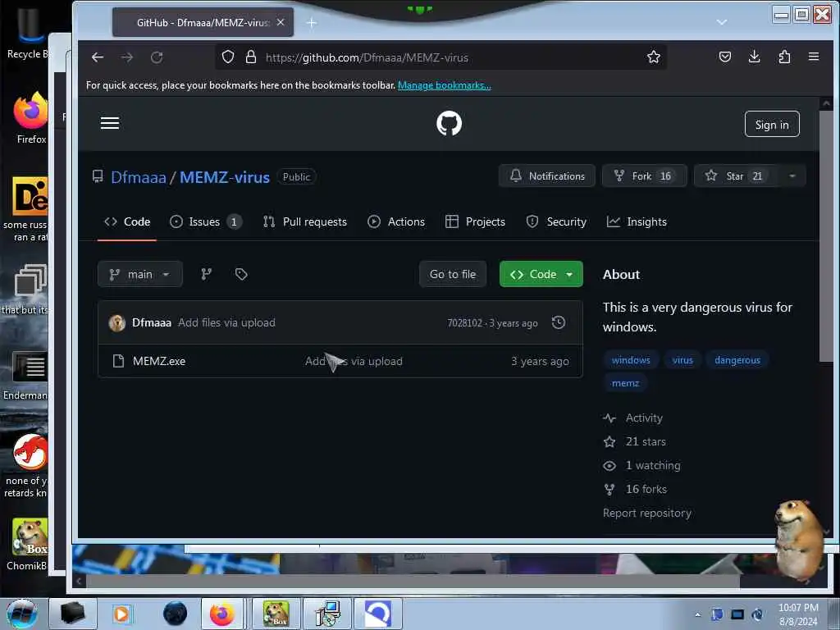This screenshot has height=630, width=840.
Task: Open the main branch selector dropdown
Action: 139,274
